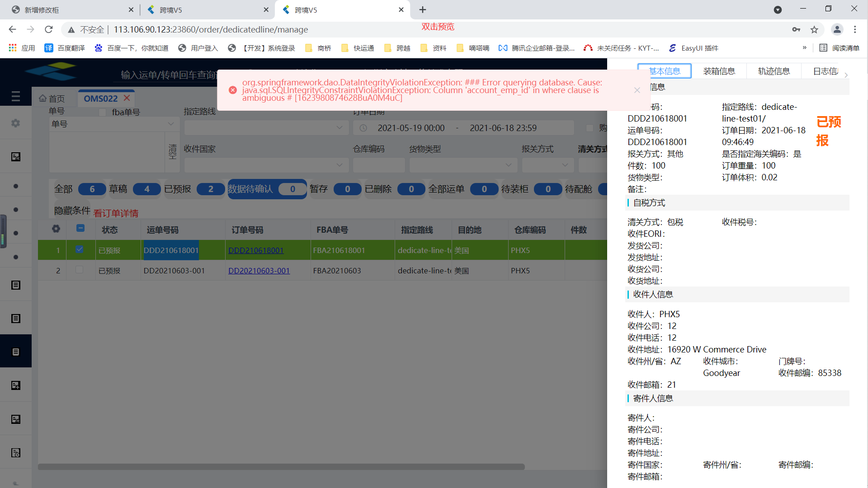
Task: Filter by 已删除 status
Action: pyautogui.click(x=395, y=189)
